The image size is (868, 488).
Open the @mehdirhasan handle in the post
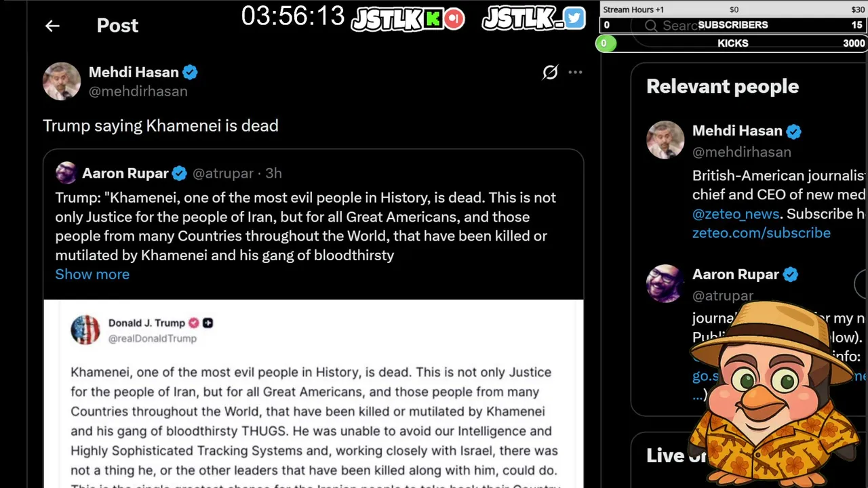[x=138, y=91]
